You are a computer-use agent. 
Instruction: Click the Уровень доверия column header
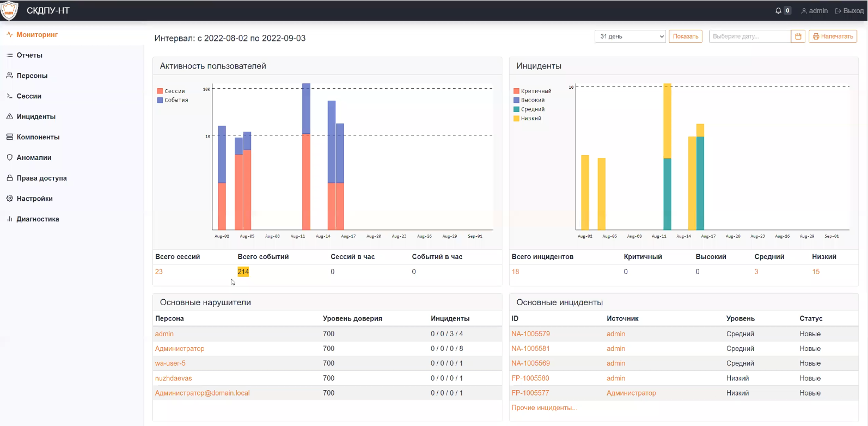(x=352, y=318)
